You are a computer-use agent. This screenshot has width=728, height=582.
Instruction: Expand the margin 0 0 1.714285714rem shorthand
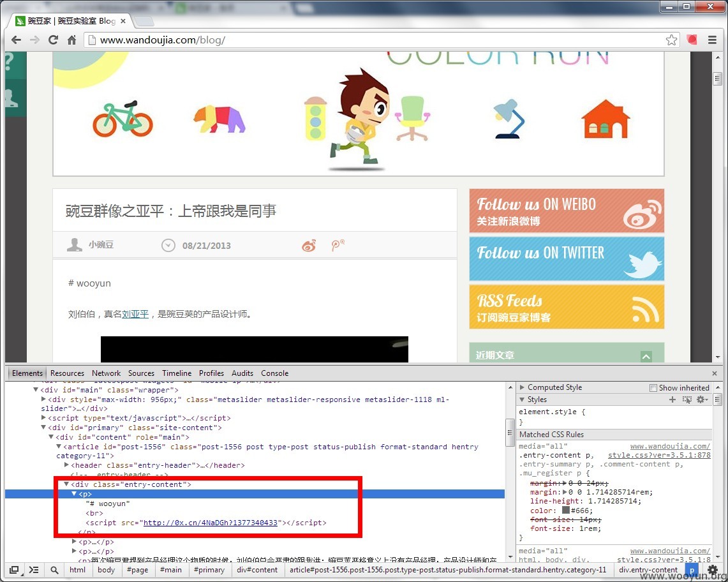pyautogui.click(x=564, y=492)
